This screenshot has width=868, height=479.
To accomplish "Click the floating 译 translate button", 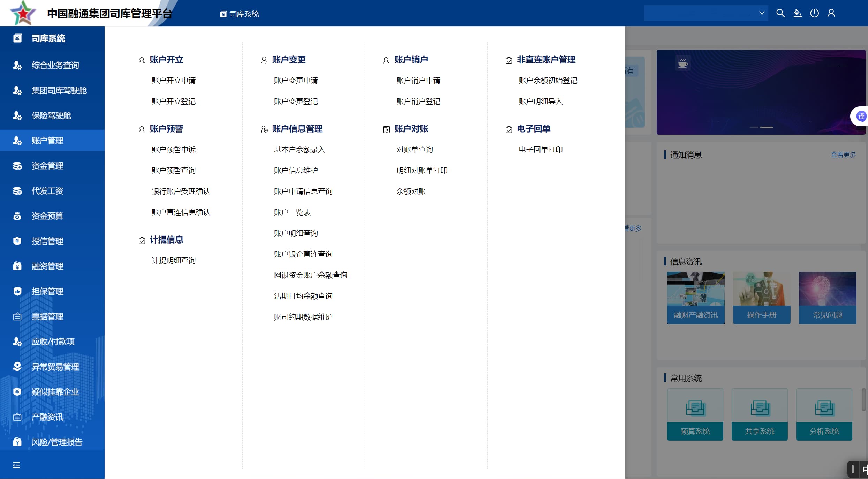I will (x=861, y=116).
